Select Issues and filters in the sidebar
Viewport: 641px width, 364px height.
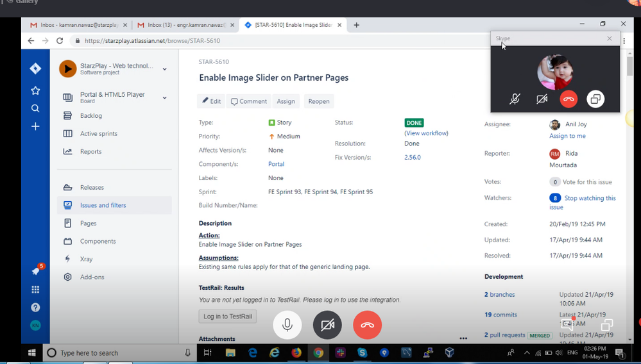[114, 205]
